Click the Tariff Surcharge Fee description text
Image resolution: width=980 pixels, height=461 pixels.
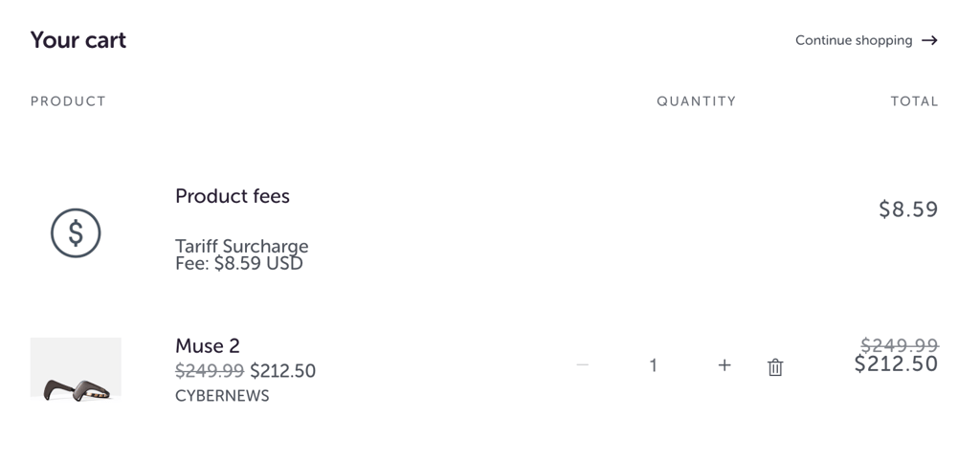(242, 254)
